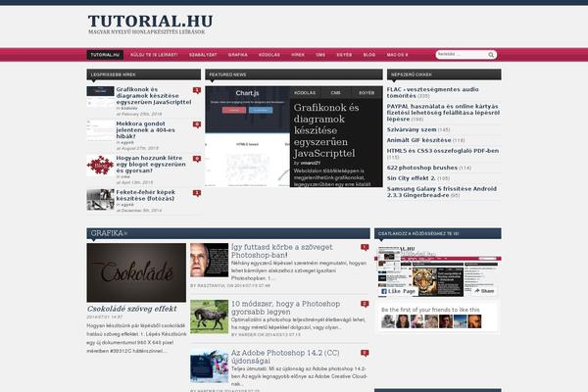Open comments bubble for Így futtasd körbe article

tap(365, 247)
